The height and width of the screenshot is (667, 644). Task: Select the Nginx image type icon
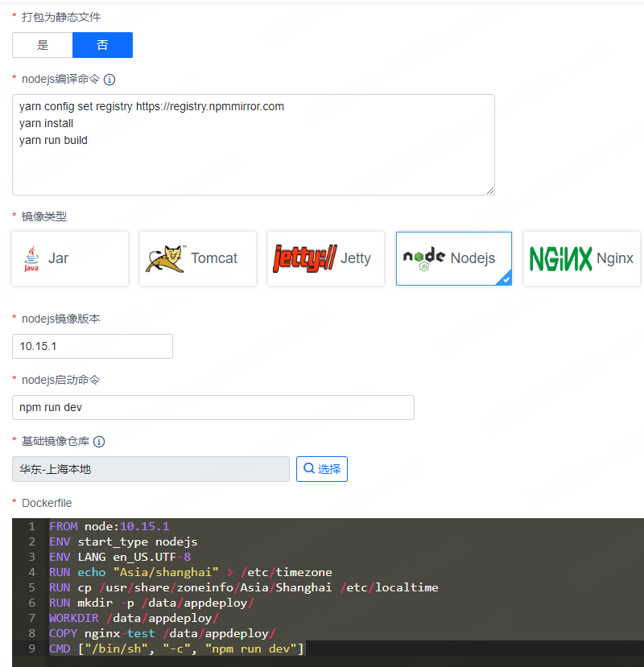pyautogui.click(x=581, y=258)
